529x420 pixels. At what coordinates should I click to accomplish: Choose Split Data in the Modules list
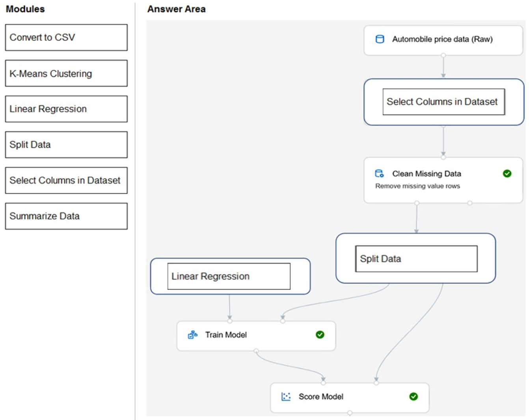click(66, 145)
